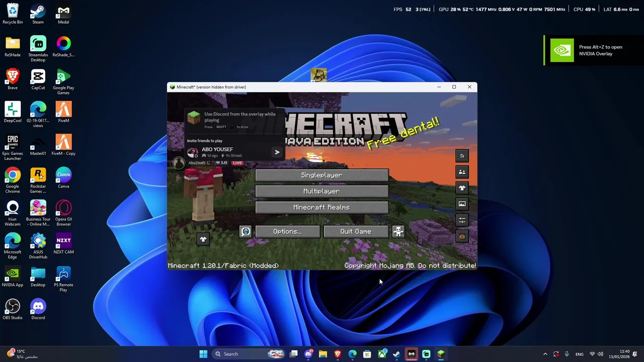Click the grass block icon in Discord overlay
This screenshot has height=362, width=644.
pyautogui.click(x=194, y=118)
